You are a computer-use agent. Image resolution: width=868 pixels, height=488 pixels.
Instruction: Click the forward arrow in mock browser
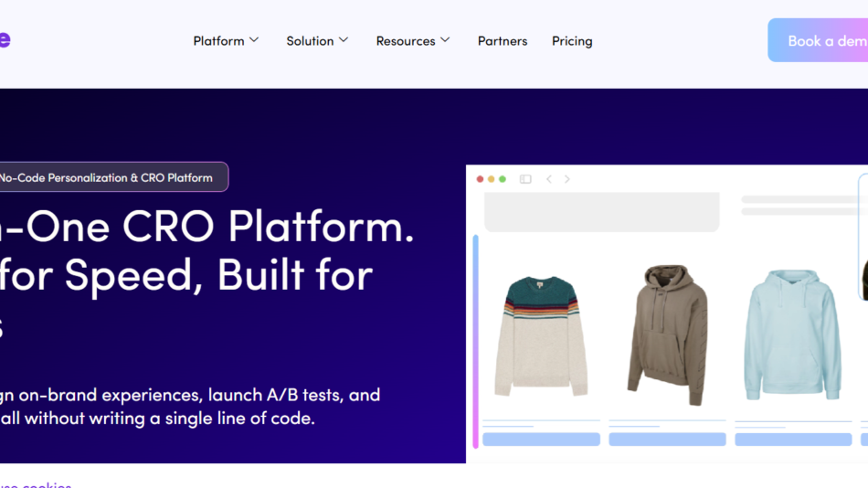click(x=566, y=179)
